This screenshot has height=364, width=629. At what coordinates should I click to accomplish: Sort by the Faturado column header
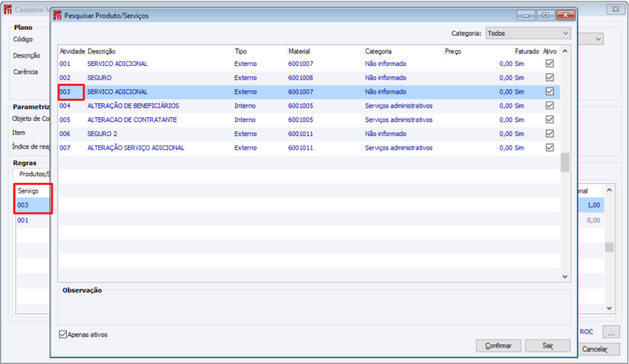tap(527, 51)
